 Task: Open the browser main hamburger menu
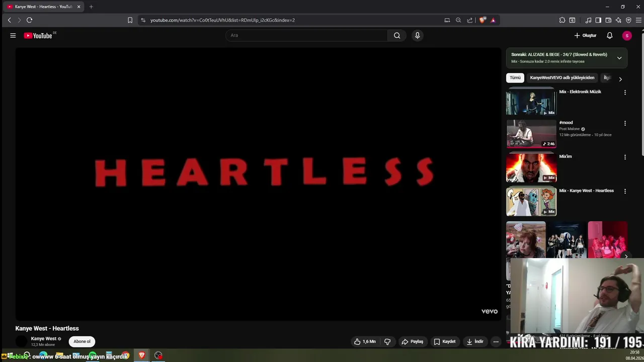[x=639, y=20]
